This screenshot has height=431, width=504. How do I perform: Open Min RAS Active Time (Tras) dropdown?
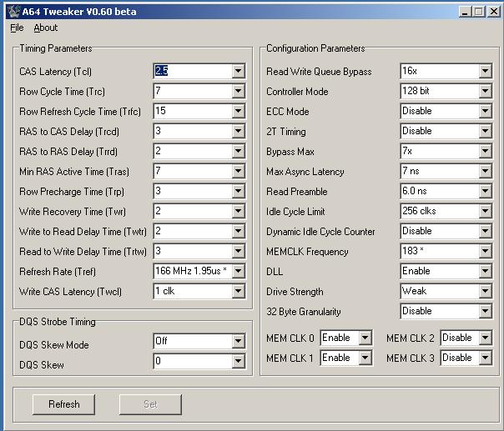point(238,171)
